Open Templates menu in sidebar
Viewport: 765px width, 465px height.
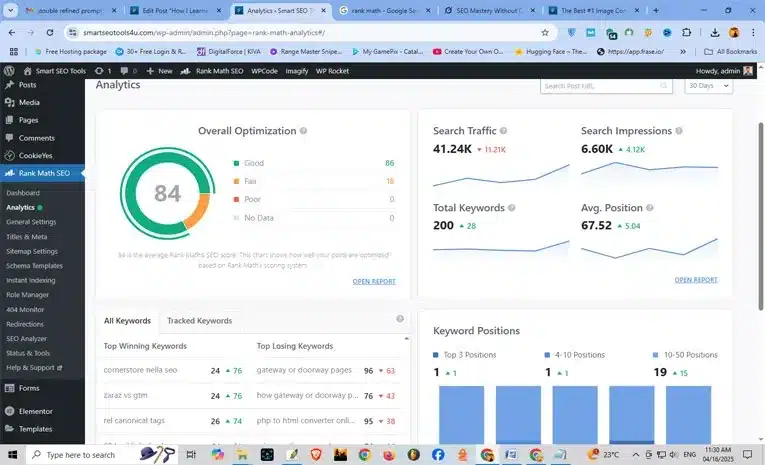[35, 429]
